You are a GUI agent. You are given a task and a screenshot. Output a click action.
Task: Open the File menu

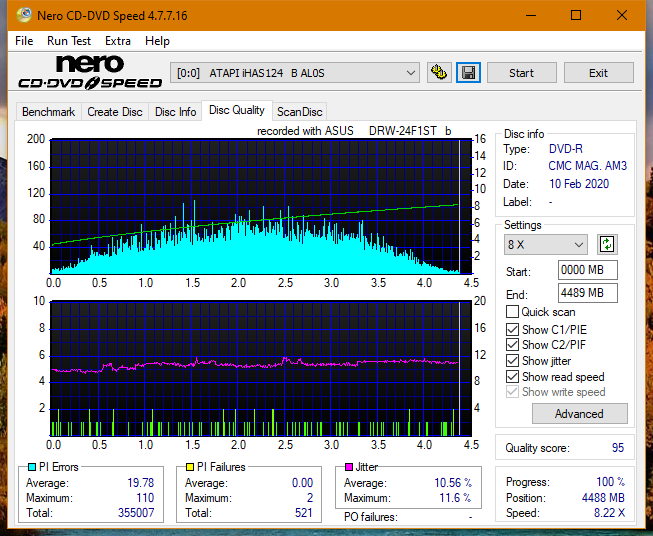tap(24, 41)
